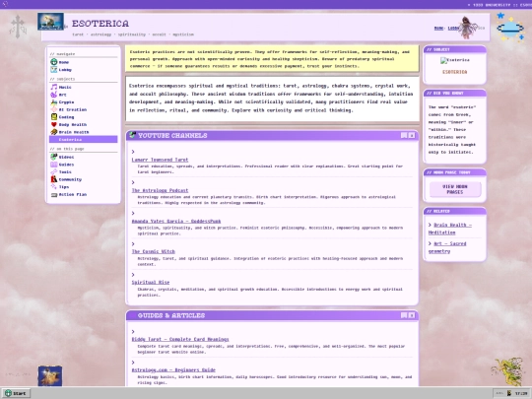Open the Home icon in navigation sidebar
The width and height of the screenshot is (532, 399).
(x=53, y=62)
